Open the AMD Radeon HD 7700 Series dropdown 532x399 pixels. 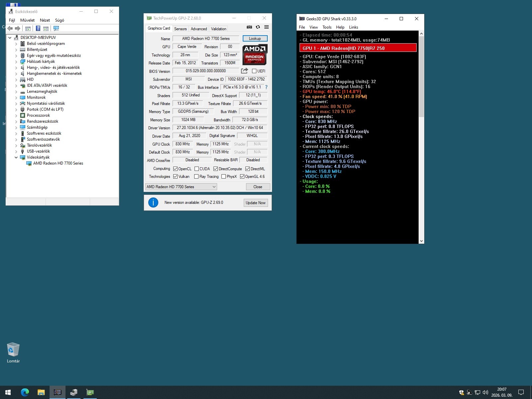pos(181,187)
